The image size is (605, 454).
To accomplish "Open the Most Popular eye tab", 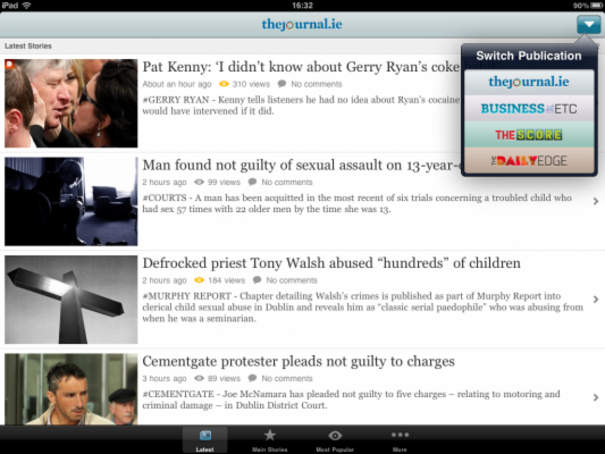I will 335,440.
